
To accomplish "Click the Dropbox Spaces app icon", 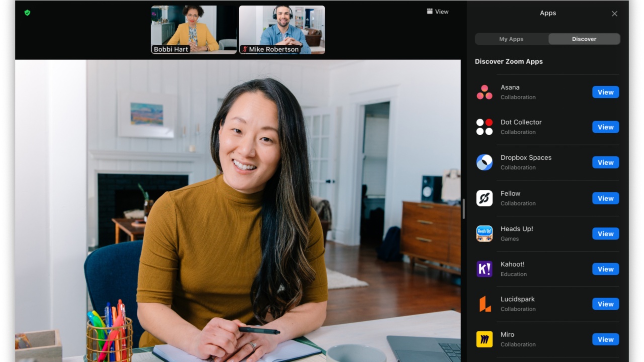I will tap(484, 162).
